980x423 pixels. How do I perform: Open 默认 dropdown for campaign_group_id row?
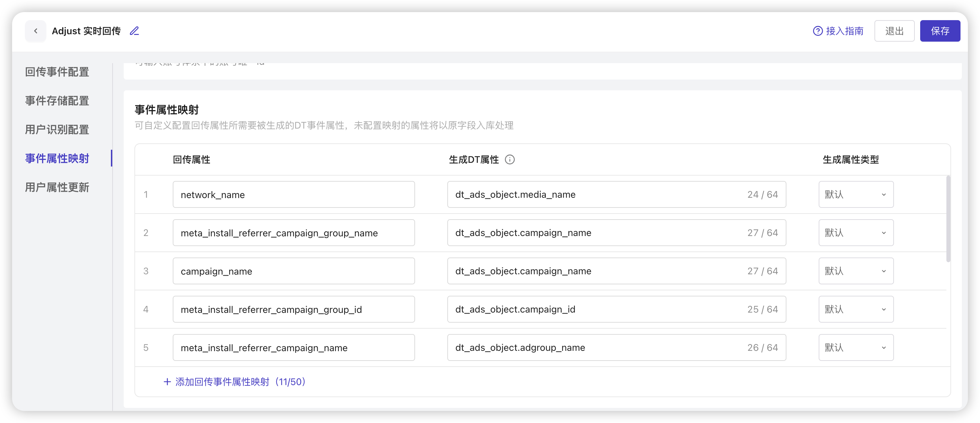856,309
